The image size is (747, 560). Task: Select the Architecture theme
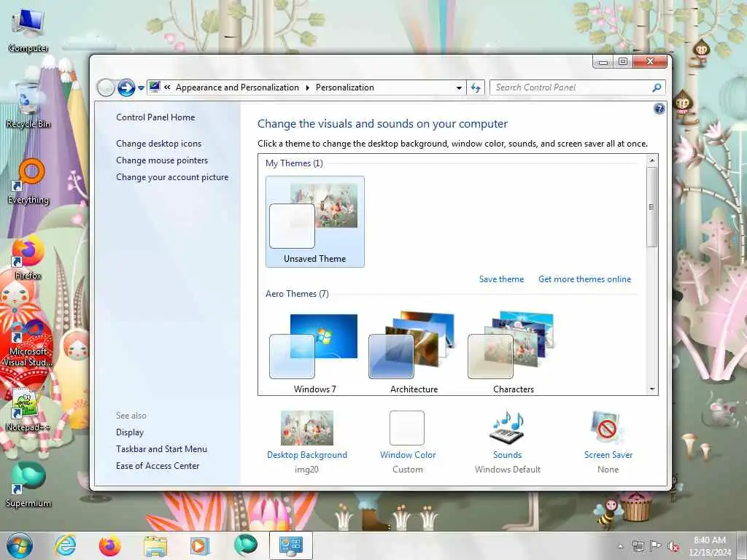click(x=414, y=352)
